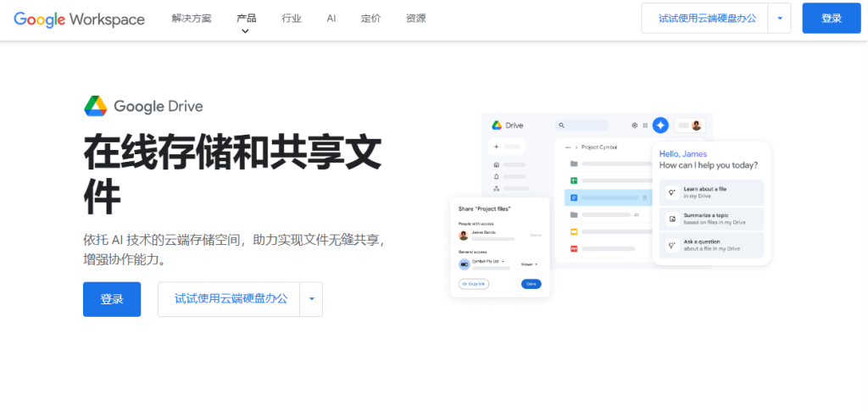The width and height of the screenshot is (868, 411).
Task: Click the Share "Project files" dialog title
Action: (484, 208)
